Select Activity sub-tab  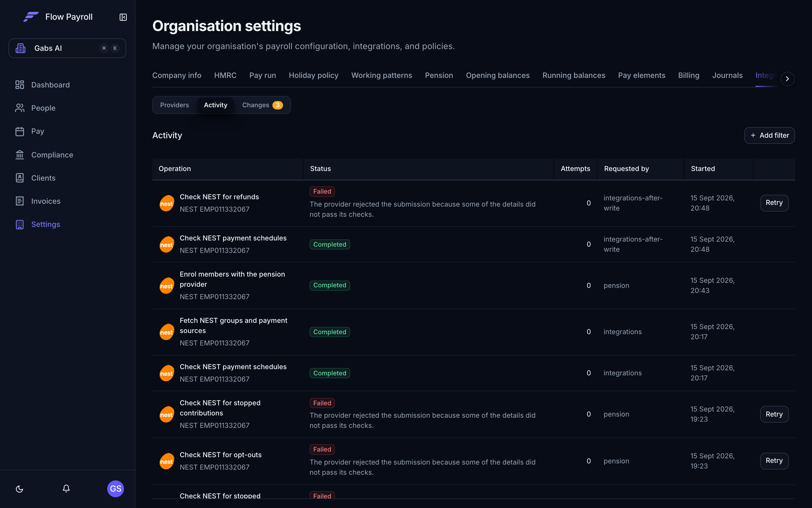pyautogui.click(x=215, y=105)
